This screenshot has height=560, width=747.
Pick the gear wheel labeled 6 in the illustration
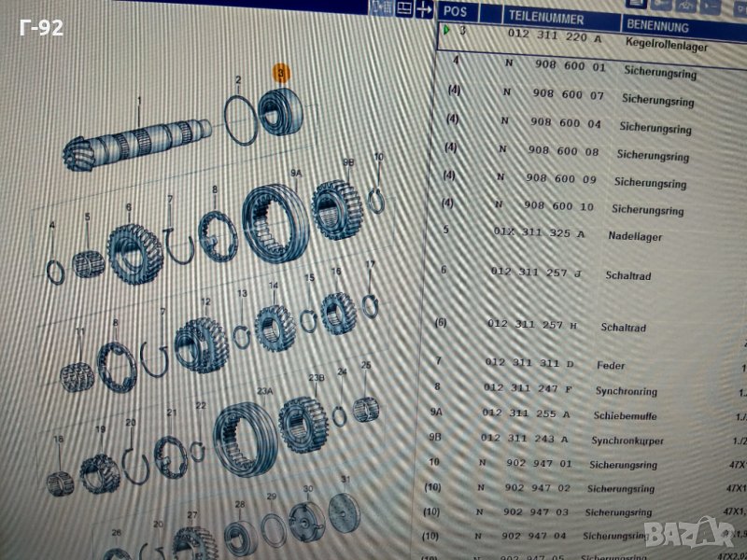tap(135, 252)
